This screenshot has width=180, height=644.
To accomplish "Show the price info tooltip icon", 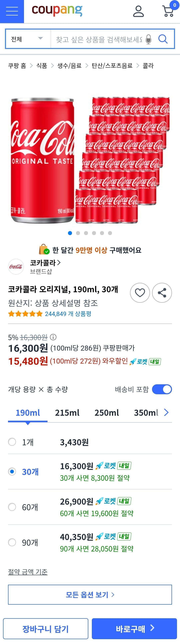I will [53, 337].
